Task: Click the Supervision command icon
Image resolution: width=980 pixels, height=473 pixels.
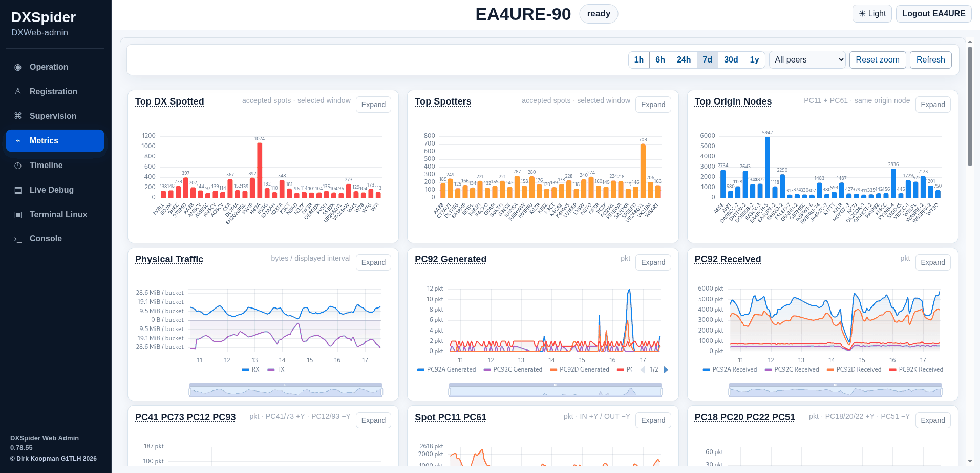Action: coord(18,116)
